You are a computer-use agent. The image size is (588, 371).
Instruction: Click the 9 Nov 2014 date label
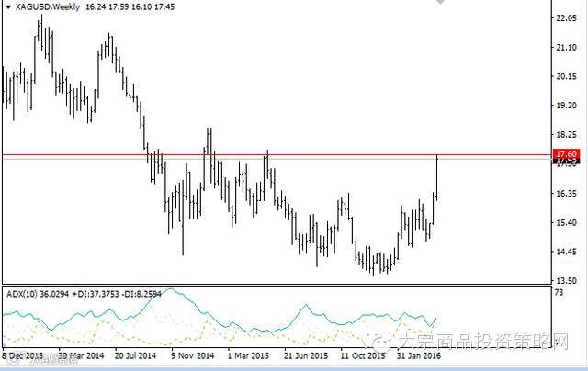tap(192, 355)
